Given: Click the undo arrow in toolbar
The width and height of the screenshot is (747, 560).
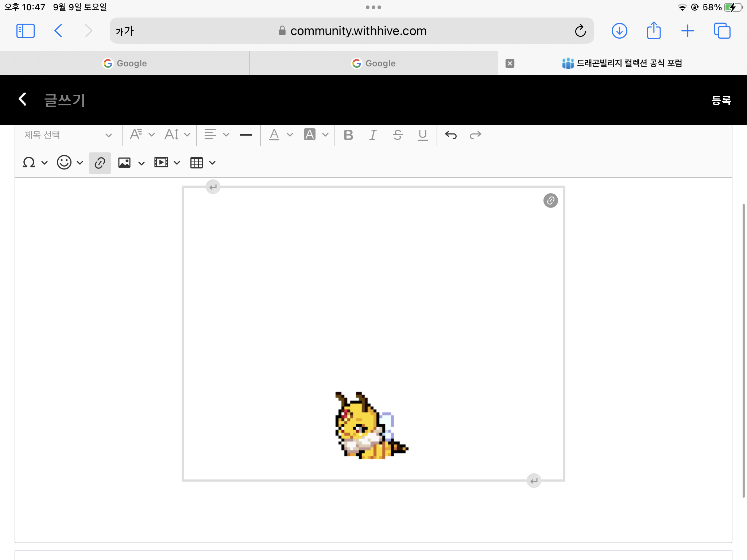Looking at the screenshot, I should (x=451, y=135).
